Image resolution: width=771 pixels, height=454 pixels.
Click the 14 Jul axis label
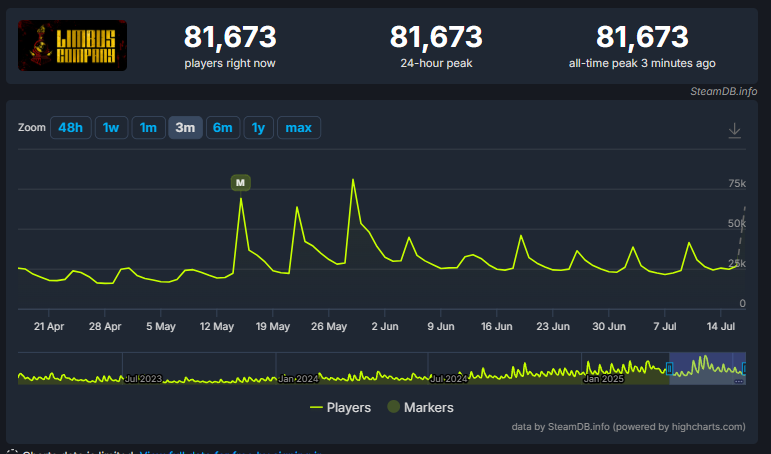pos(721,327)
